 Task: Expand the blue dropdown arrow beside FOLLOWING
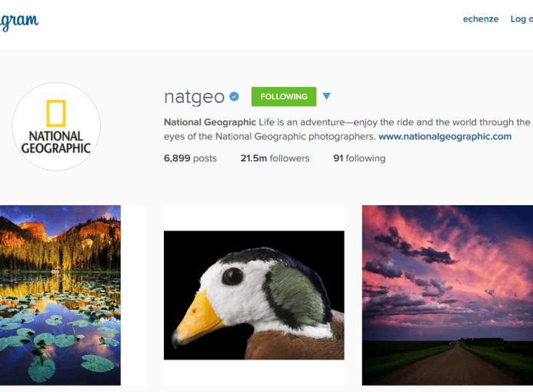[x=326, y=97]
